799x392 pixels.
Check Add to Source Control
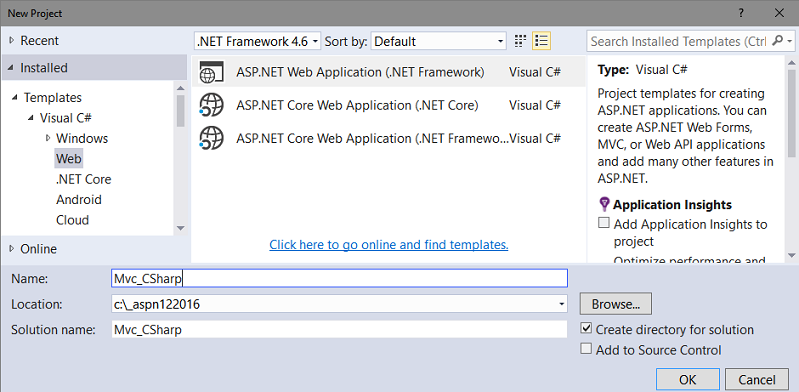[x=587, y=349]
